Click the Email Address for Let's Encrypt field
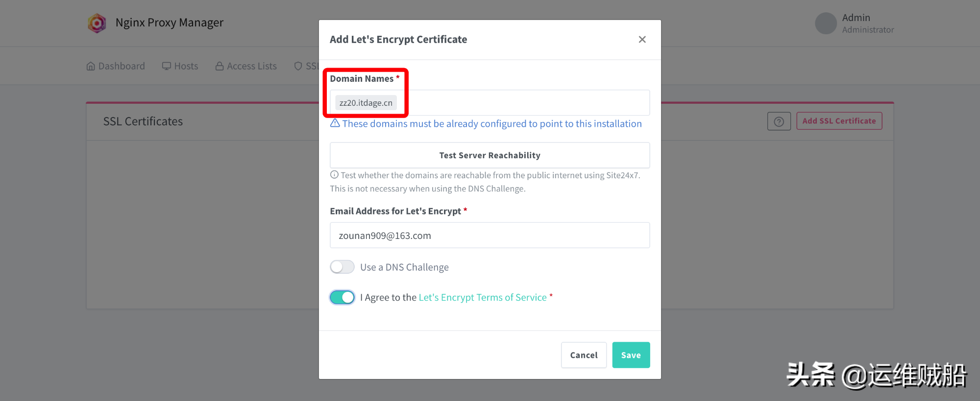 click(490, 236)
